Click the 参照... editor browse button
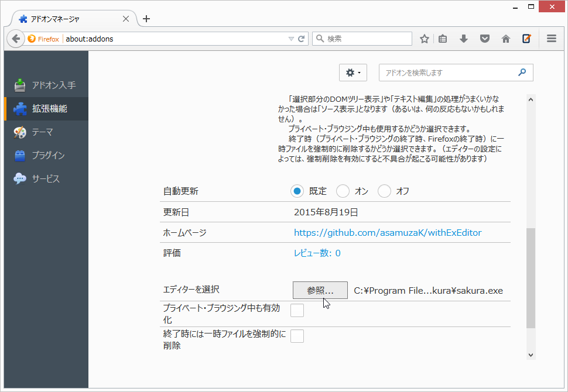 pos(320,290)
